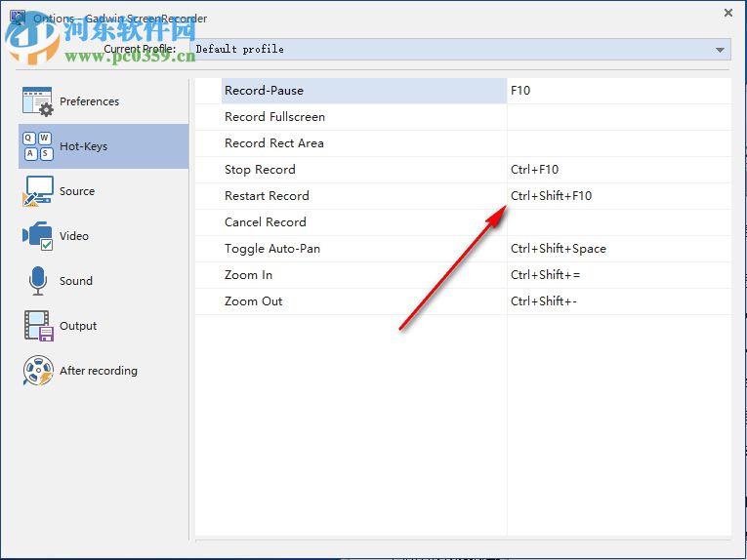Viewport: 747px width, 560px height.
Task: Select the Hot-Keys keyboard icon
Action: 38,146
